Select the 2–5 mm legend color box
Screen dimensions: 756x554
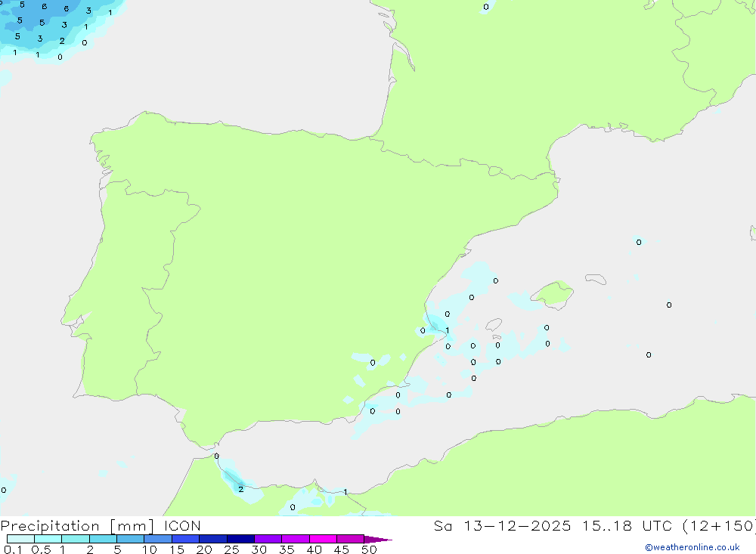(x=103, y=539)
